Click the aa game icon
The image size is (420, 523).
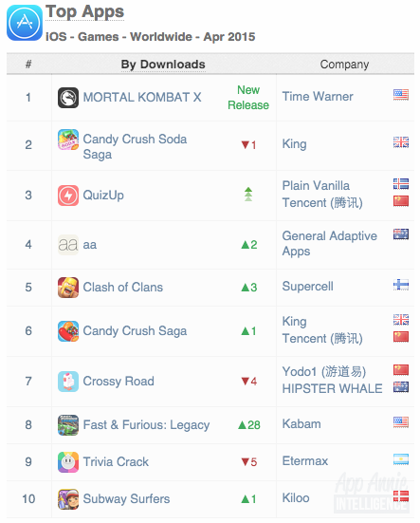pos(68,245)
